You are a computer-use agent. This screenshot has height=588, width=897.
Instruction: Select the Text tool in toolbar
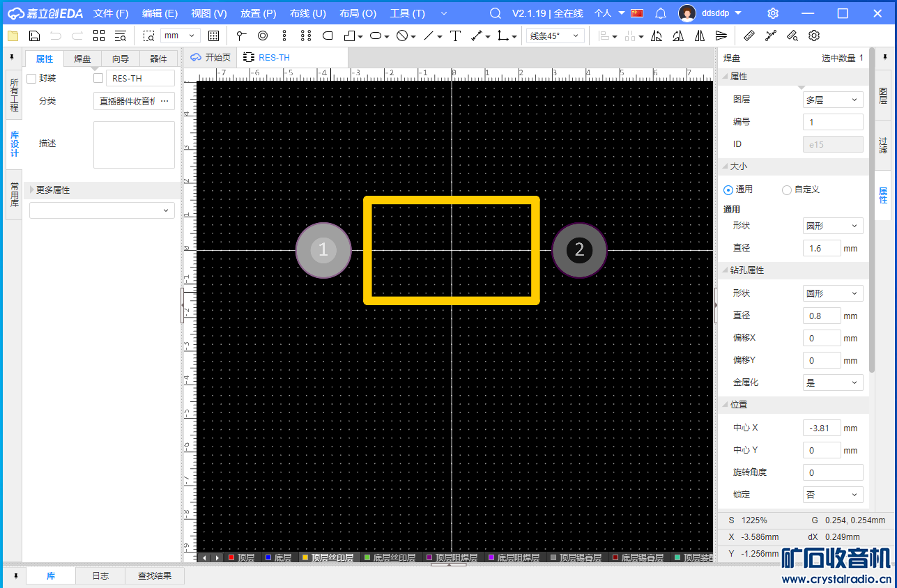(456, 36)
